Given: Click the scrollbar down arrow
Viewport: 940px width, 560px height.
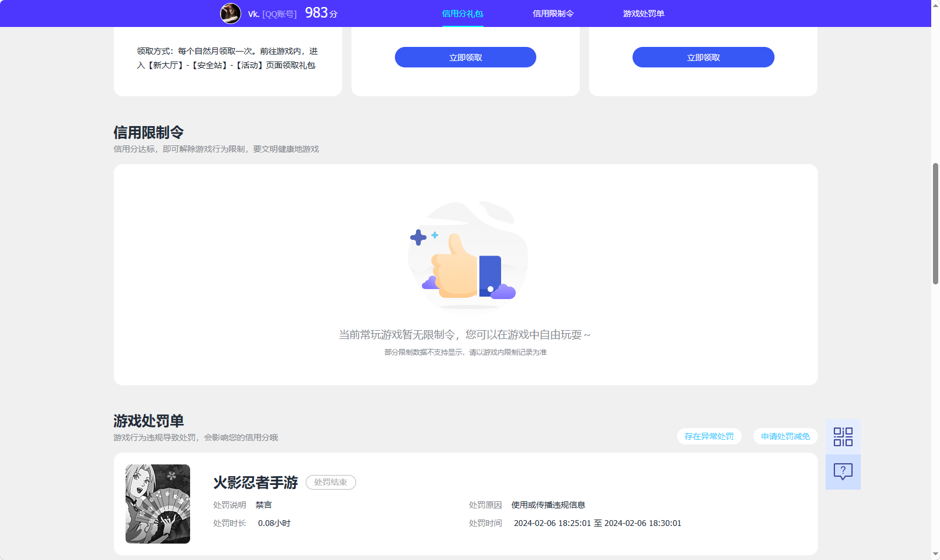Looking at the screenshot, I should [x=935, y=554].
